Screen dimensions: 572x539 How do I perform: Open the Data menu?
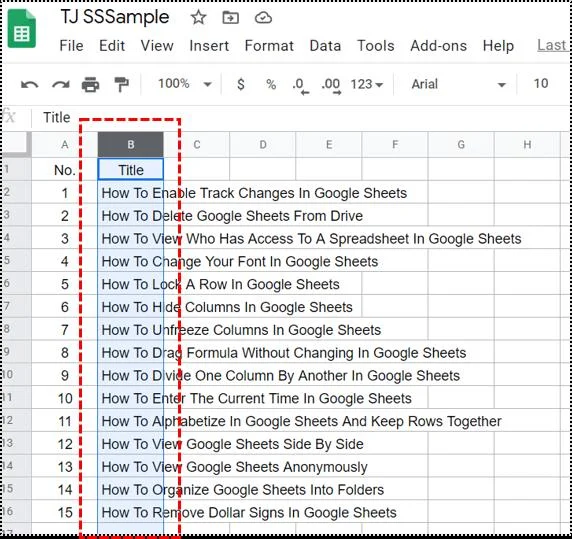(325, 46)
